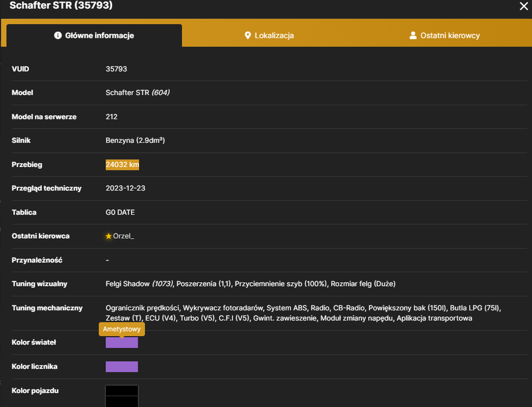This screenshot has height=407, width=532.
Task: Click the engine value Benzyna (2.9dm³)
Action: tap(135, 141)
